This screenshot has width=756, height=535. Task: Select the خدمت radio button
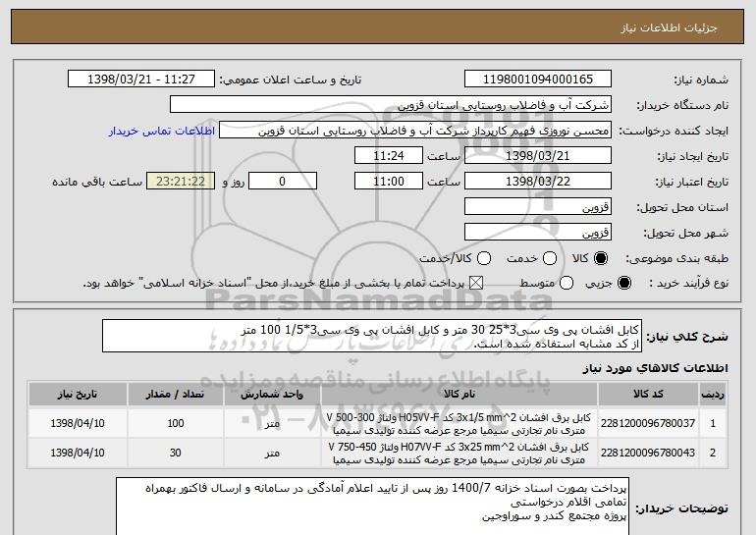(x=550, y=258)
